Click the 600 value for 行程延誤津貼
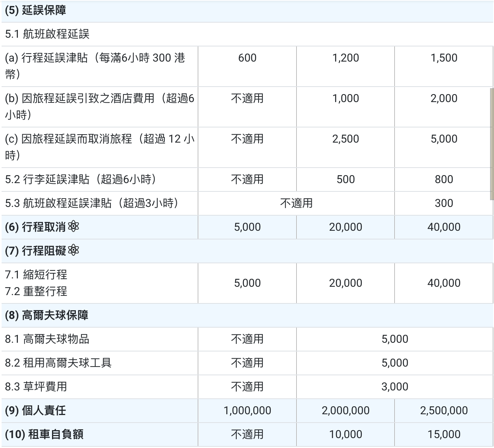Viewport: 494px width, 448px height. click(247, 58)
